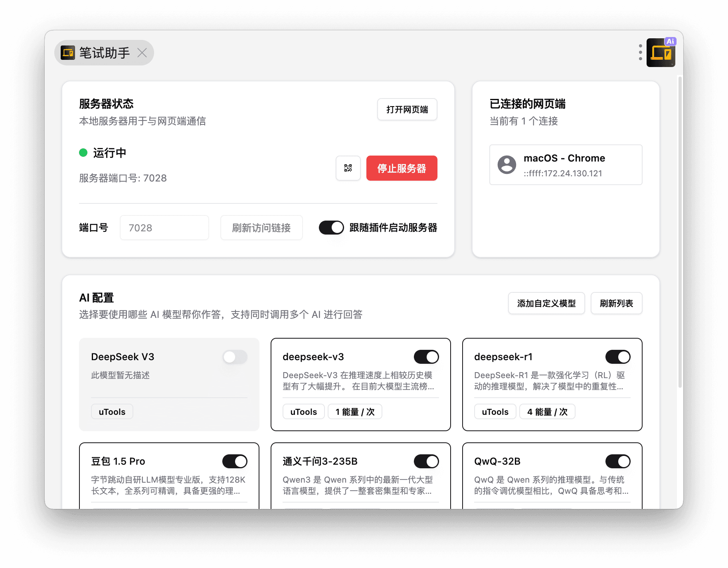Click the 服务器状态 heading
Screen dimensions: 728x568
click(x=106, y=104)
